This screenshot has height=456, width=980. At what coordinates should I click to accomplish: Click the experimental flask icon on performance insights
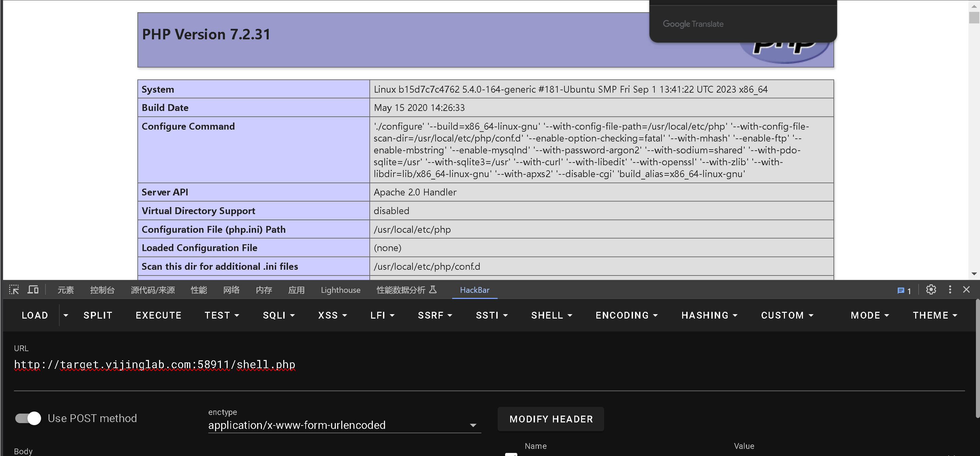(433, 290)
